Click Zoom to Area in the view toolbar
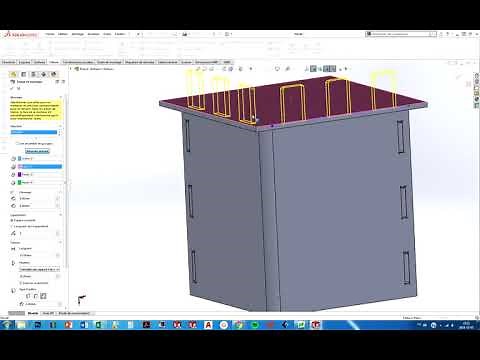Viewport: 480px width, 360px height. click(204, 69)
